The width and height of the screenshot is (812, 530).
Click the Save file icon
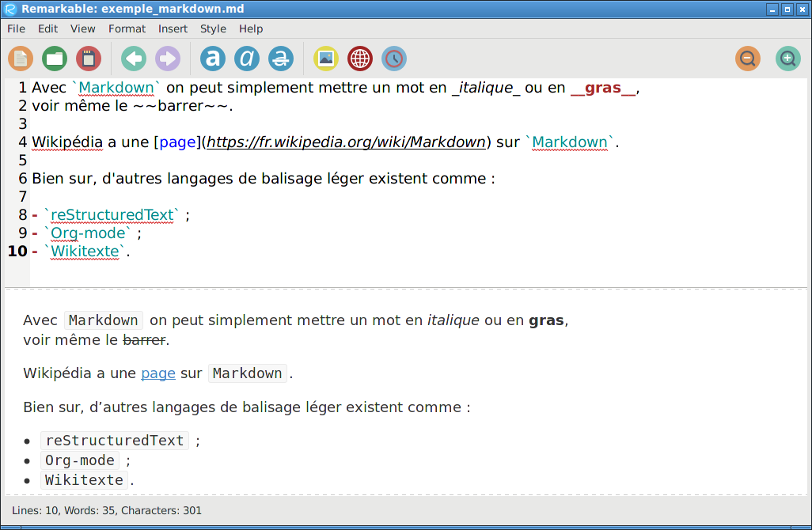(x=89, y=59)
